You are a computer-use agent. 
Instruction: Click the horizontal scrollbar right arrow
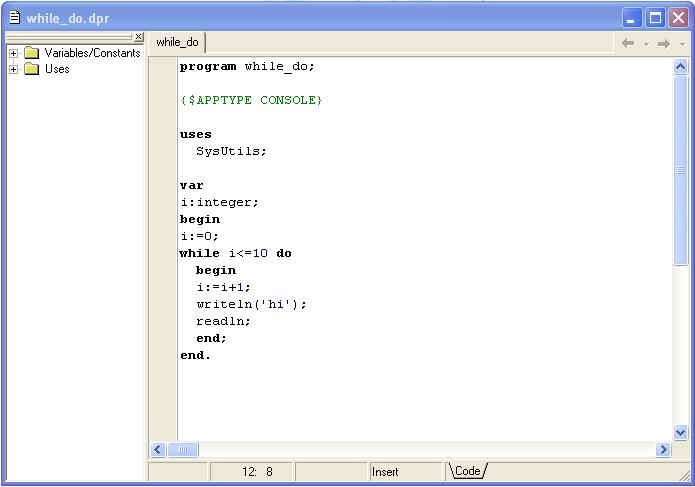[663, 450]
